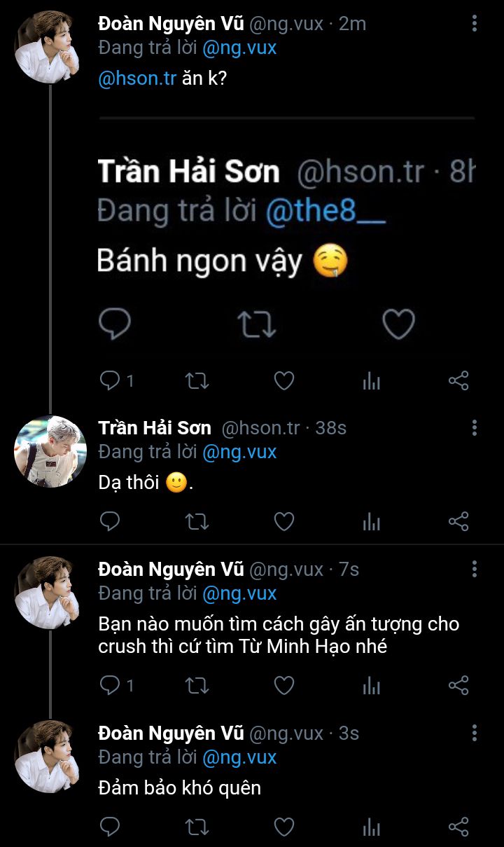Open the @ng.vux link in the "Dạ thôi" reply

[x=239, y=453]
